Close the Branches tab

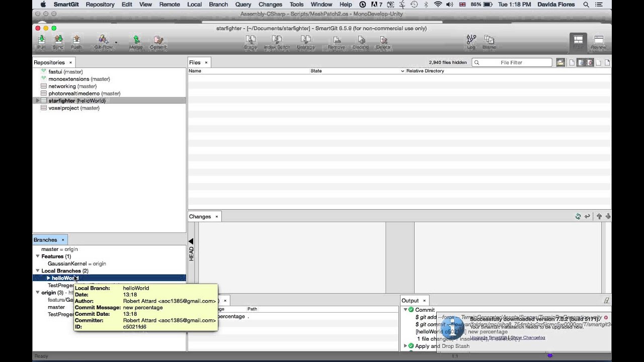(x=62, y=240)
